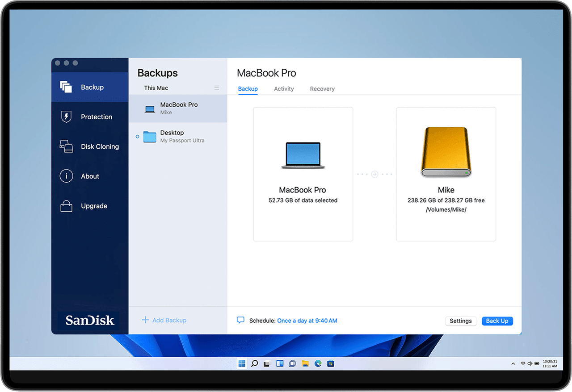Open Protection via the shield icon
572x392 pixels.
pos(66,117)
